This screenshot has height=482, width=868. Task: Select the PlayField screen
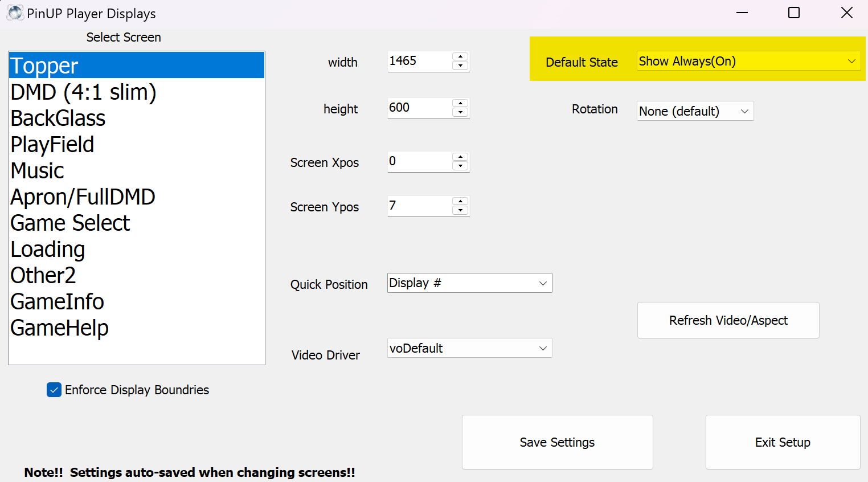[x=52, y=144]
